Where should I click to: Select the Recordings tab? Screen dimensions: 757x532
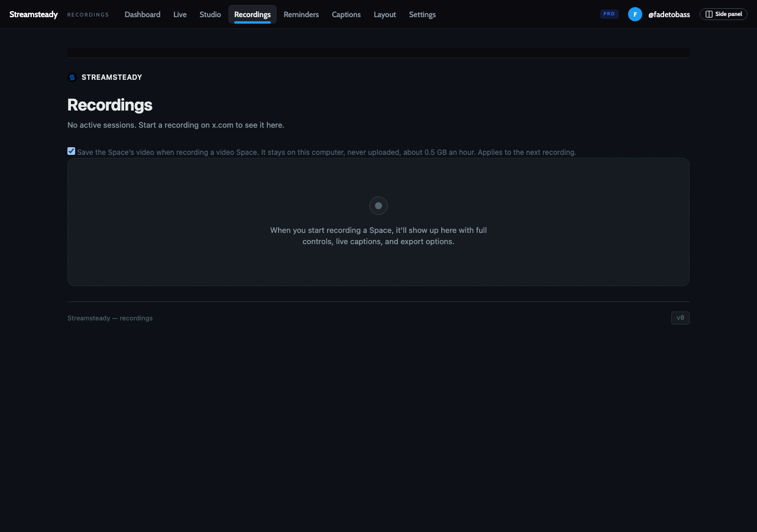253,14
